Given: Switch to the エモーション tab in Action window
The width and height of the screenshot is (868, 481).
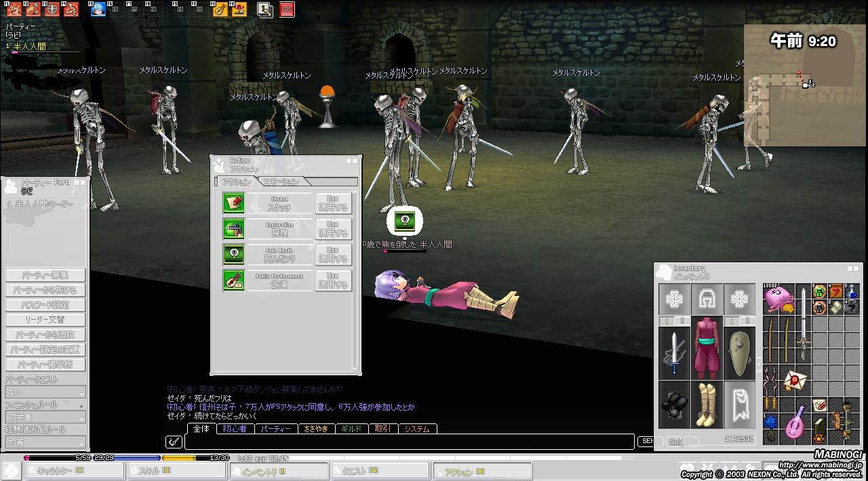Looking at the screenshot, I should [x=280, y=182].
